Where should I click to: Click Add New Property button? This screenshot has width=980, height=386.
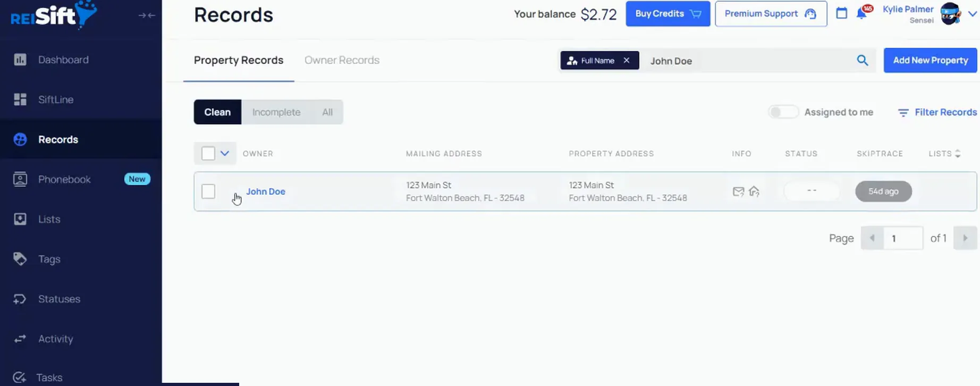pyautogui.click(x=930, y=61)
